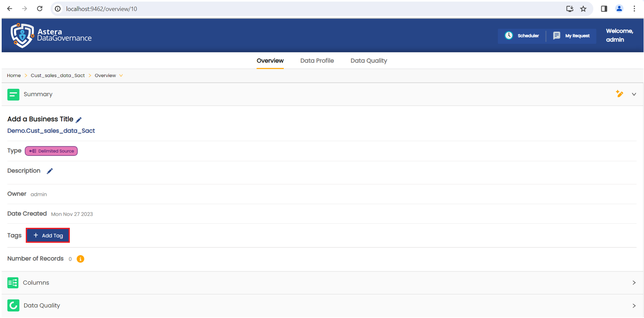Click the Welcome, admin user text
This screenshot has height=318, width=644.
click(619, 35)
